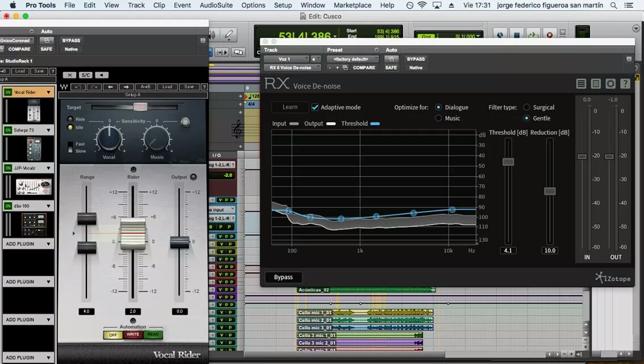
Task: Open the Marketplace menu
Action: (352, 5)
